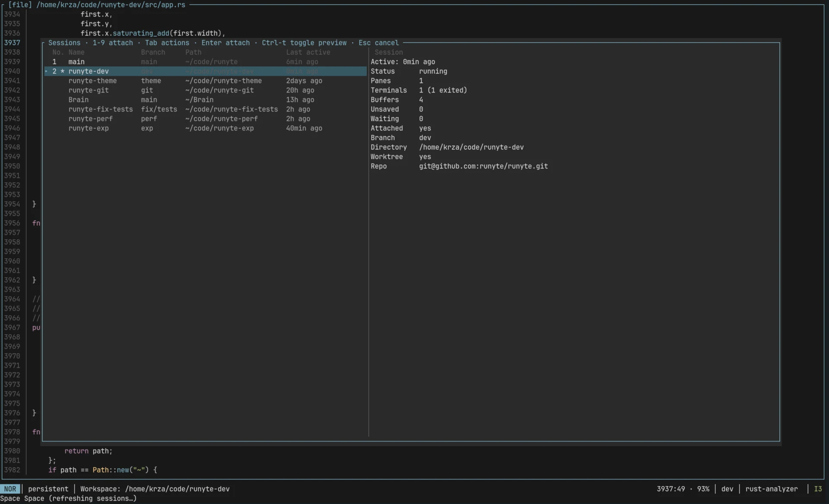The image size is (829, 504).
Task: Click line number 3982 in gutter
Action: 12,470
